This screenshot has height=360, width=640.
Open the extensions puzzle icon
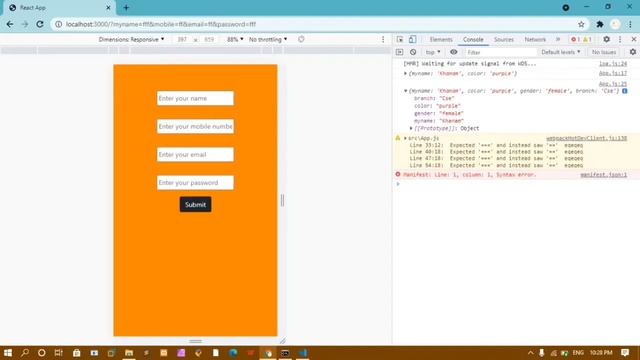coord(600,24)
